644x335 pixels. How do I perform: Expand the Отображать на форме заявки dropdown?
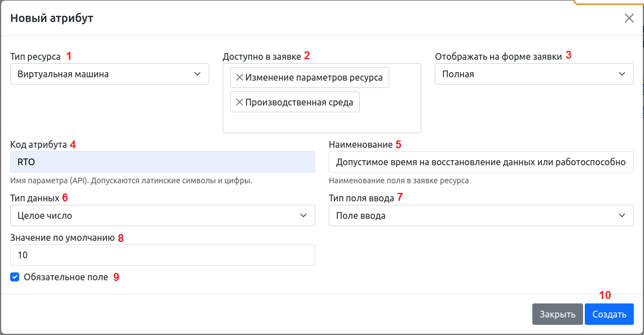(x=533, y=74)
